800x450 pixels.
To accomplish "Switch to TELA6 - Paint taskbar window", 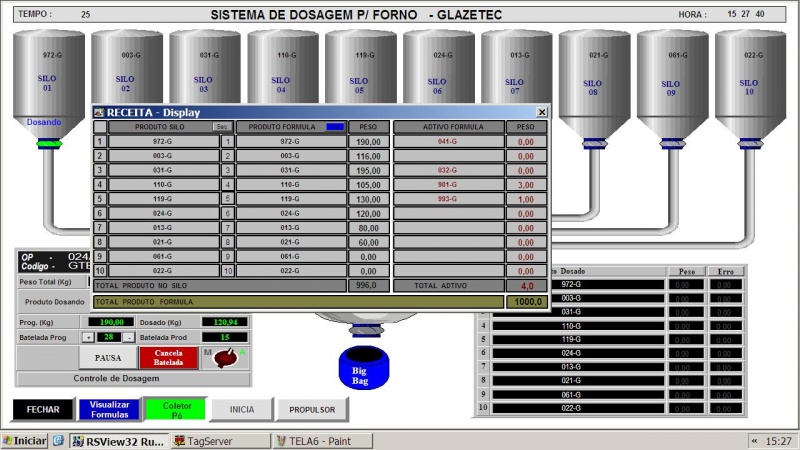I will (322, 440).
